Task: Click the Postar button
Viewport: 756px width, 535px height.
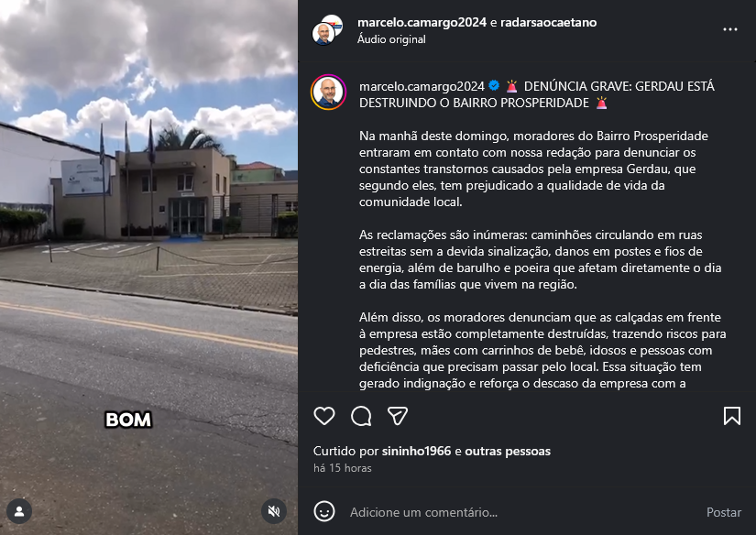Action: (x=724, y=512)
